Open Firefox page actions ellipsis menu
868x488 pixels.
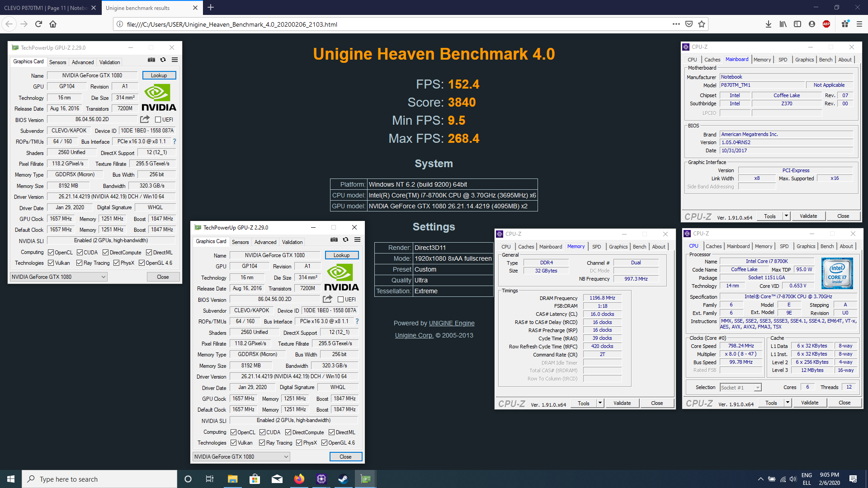tap(676, 24)
